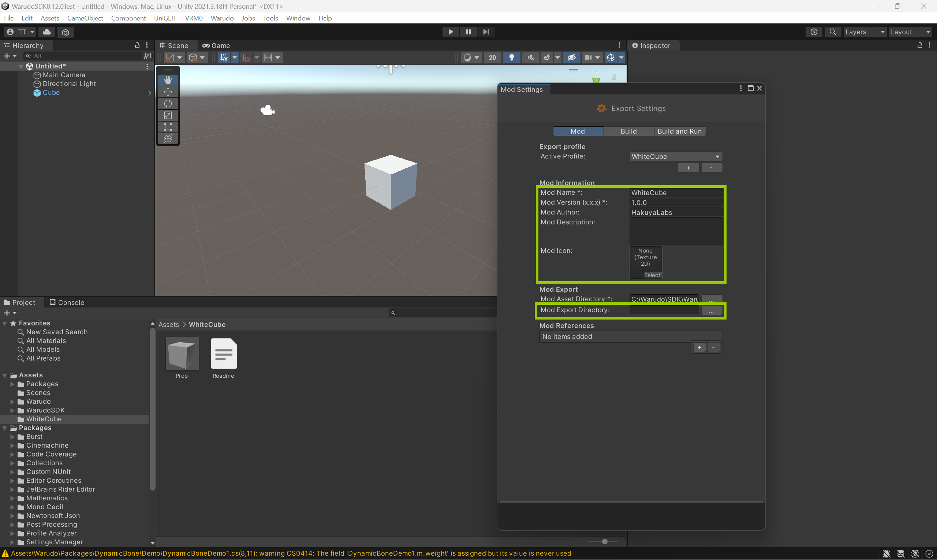
Task: Open the global search icon
Action: coord(833,32)
